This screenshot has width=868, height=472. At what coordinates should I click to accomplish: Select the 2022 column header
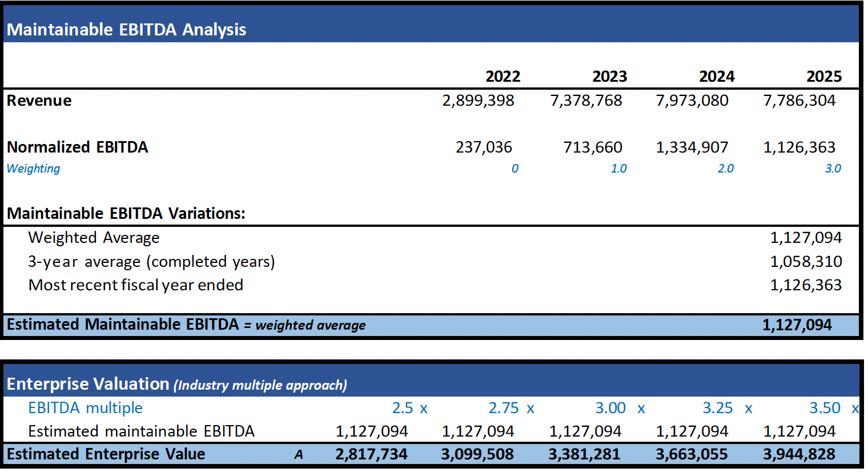(503, 77)
